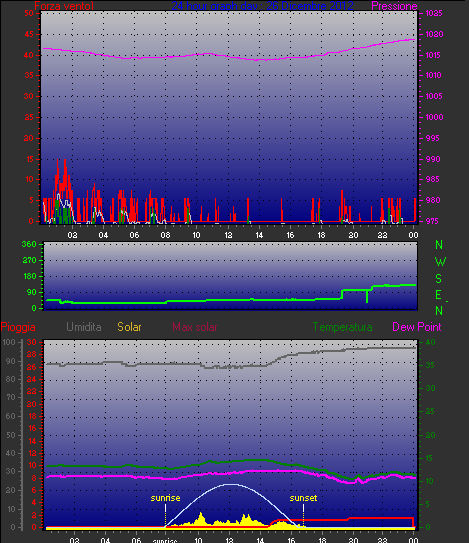Click the 'S' compass direction label

click(439, 278)
